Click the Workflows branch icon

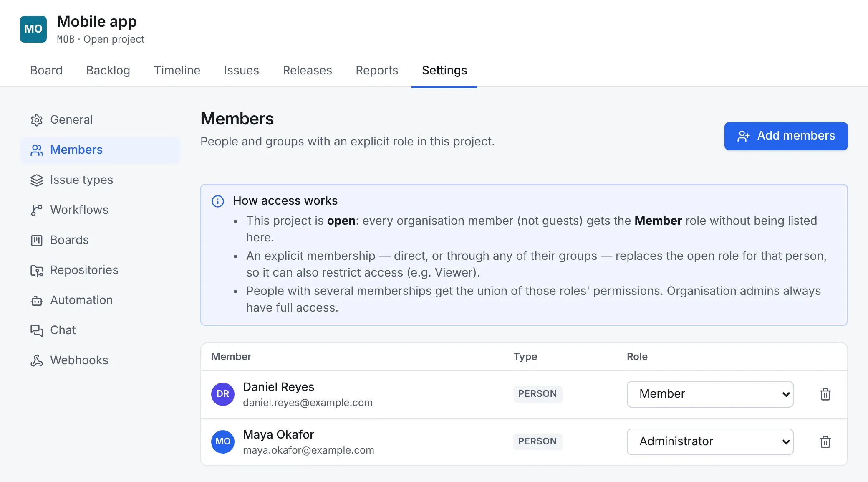(x=37, y=210)
